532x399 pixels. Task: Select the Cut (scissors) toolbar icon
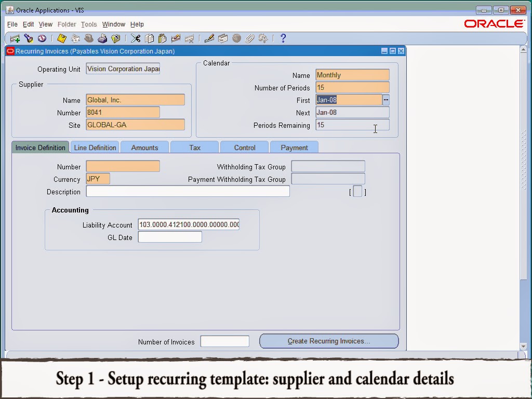point(134,38)
